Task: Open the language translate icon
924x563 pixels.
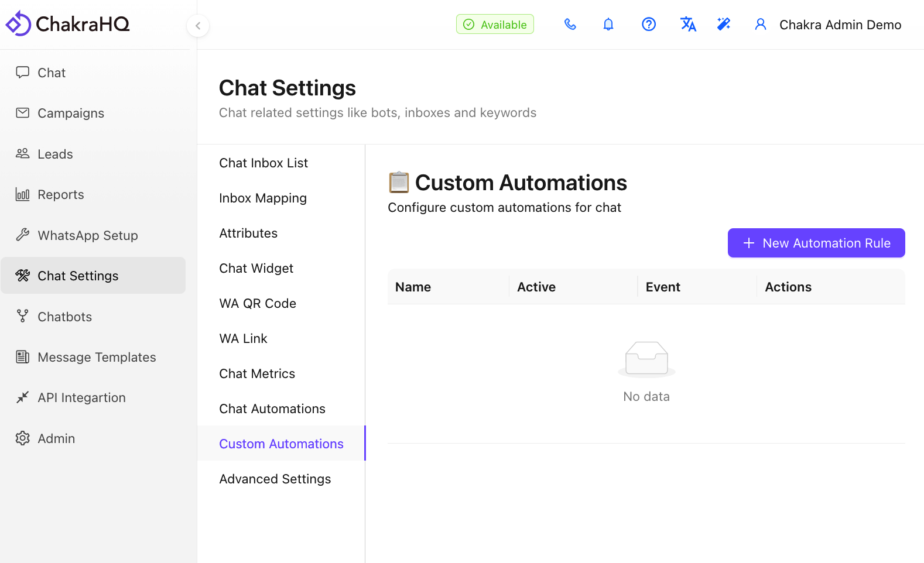Action: pos(687,25)
